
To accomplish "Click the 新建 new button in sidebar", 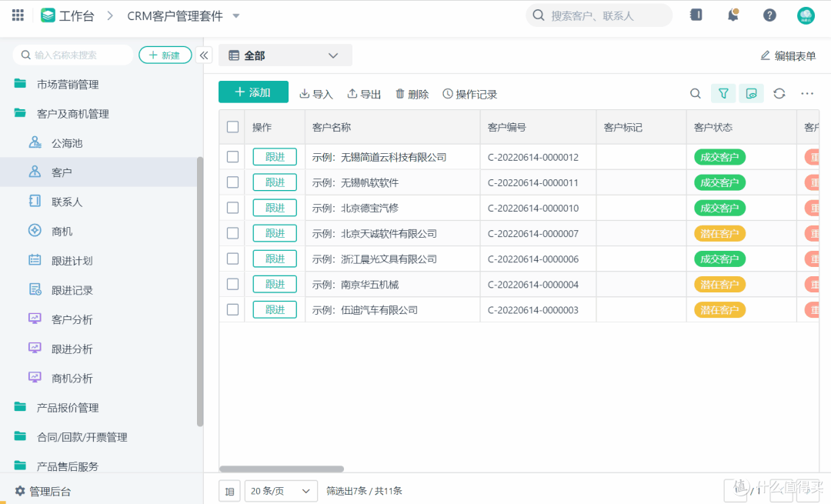I will click(165, 55).
